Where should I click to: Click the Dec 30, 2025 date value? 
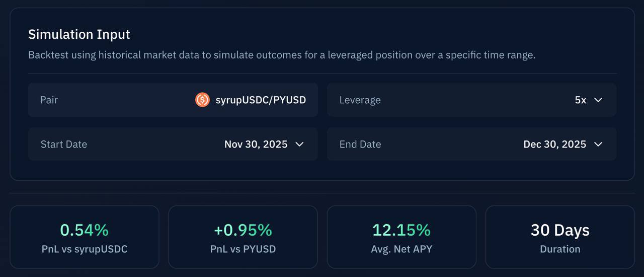click(554, 144)
